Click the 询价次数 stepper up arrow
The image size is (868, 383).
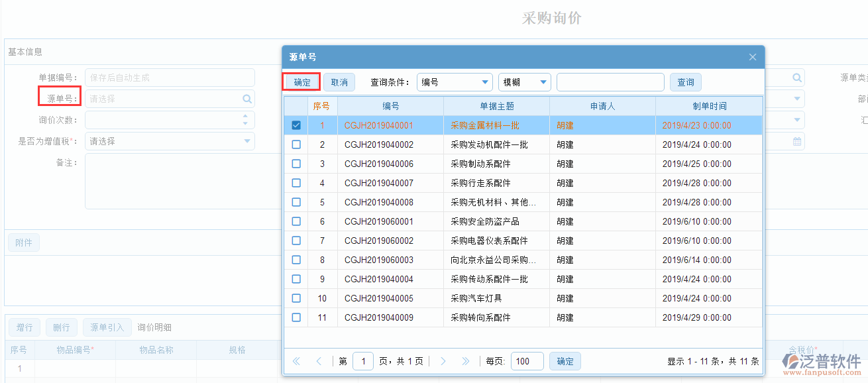245,117
